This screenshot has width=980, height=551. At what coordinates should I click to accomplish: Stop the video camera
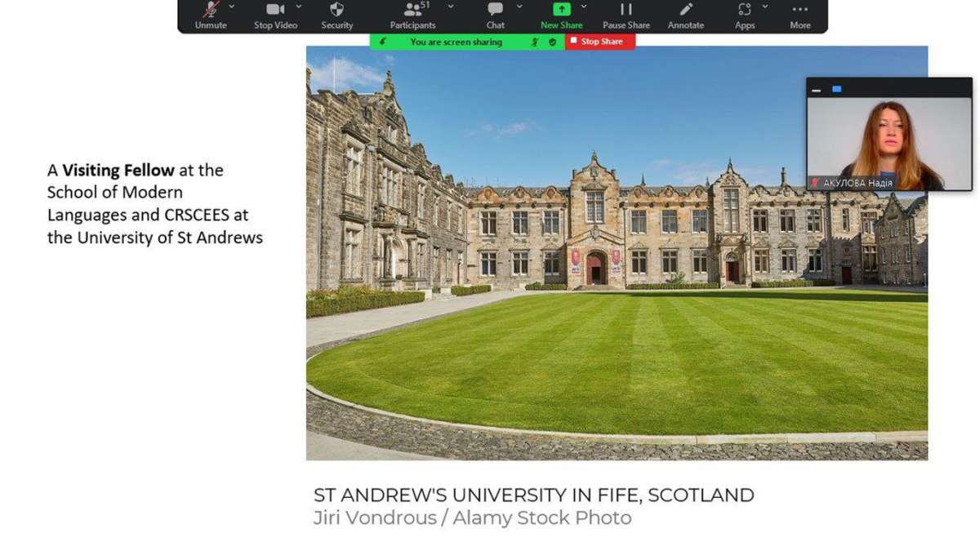275,16
